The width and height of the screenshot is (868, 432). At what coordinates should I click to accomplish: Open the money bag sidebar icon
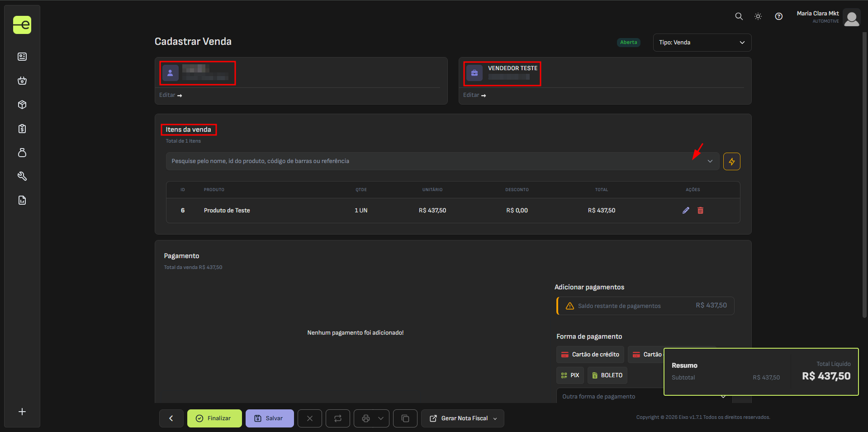[22, 153]
